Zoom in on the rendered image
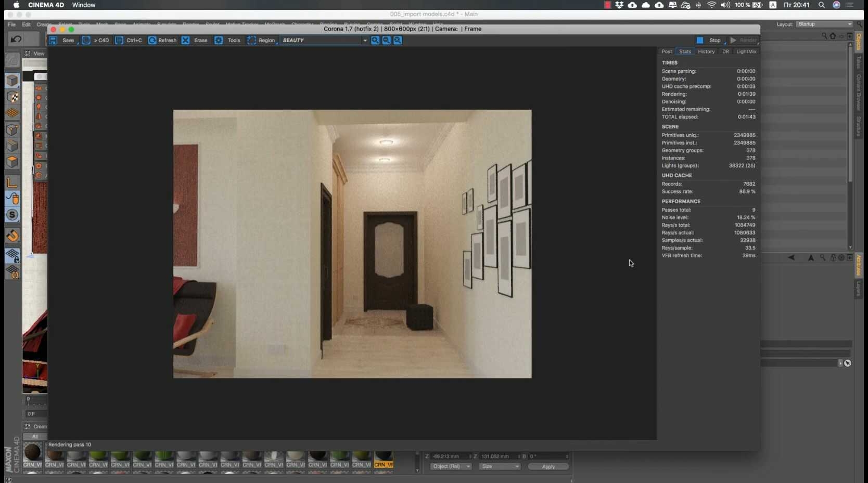Image resolution: width=868 pixels, height=483 pixels. pos(375,40)
